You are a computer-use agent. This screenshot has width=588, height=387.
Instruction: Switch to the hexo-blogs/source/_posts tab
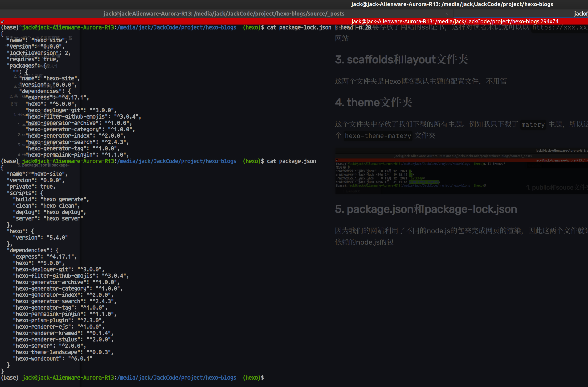224,14
